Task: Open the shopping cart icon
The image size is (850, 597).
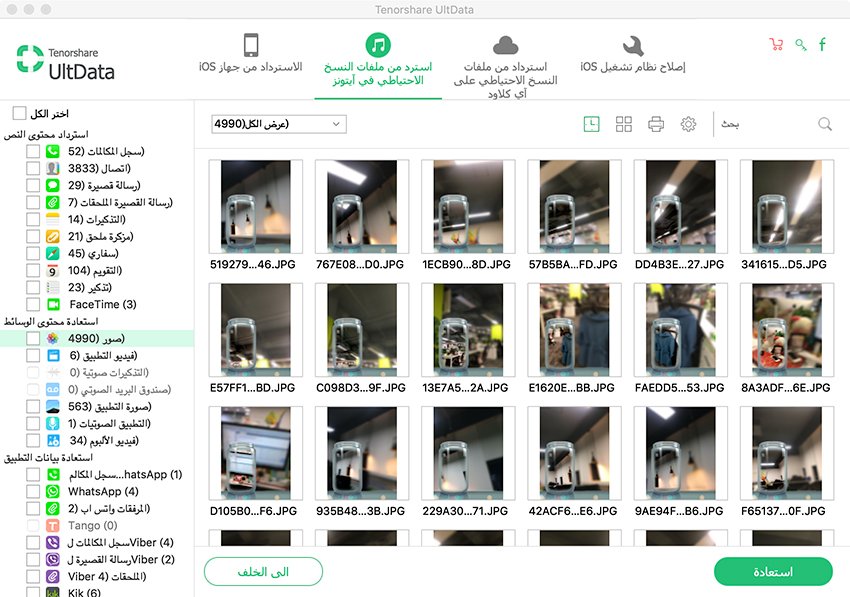Action: point(776,44)
